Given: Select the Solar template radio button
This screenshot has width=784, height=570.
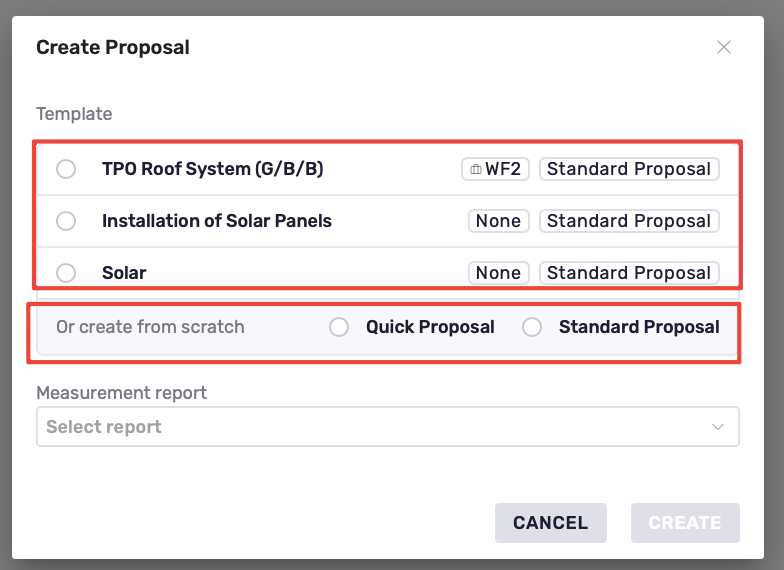Looking at the screenshot, I should pos(66,273).
